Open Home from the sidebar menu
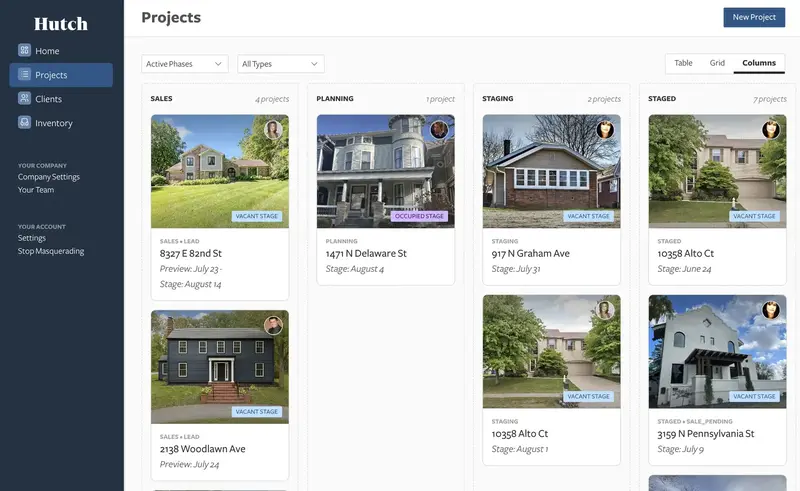The width and height of the screenshot is (800, 491). [61, 51]
